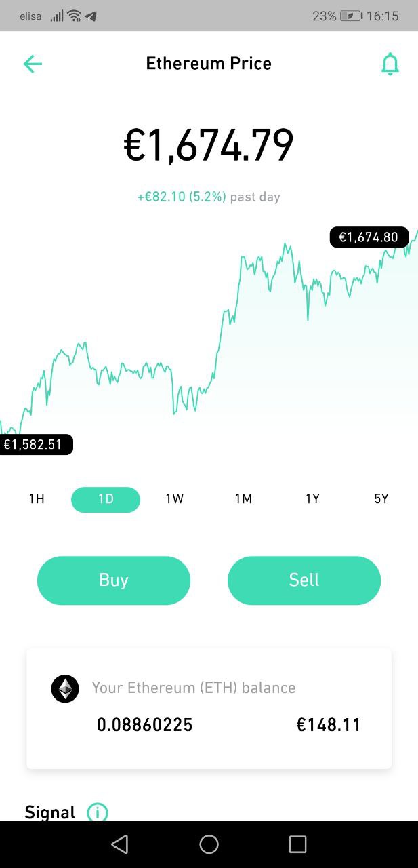418x868 pixels.
Task: Tap the back arrow icon
Action: pos(33,64)
